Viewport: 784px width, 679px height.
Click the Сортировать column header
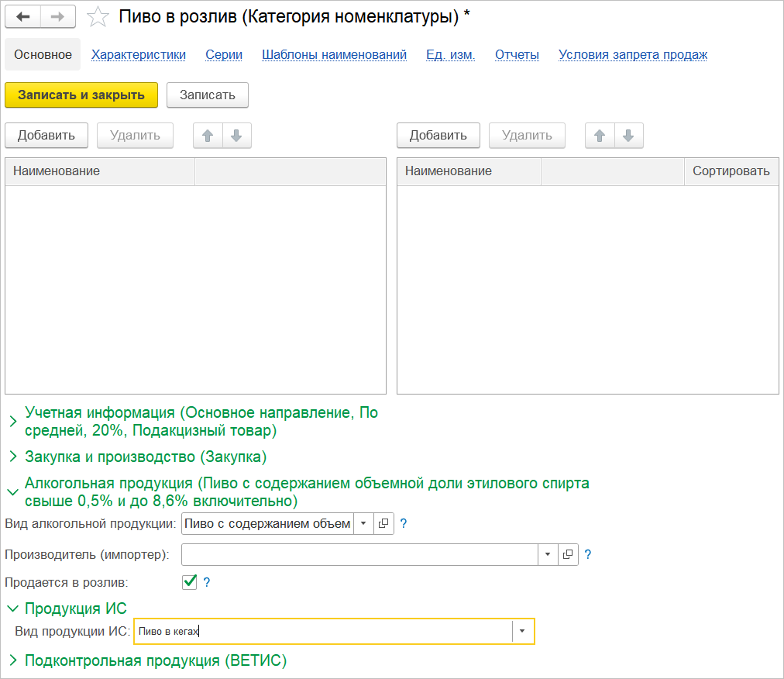pyautogui.click(x=731, y=171)
